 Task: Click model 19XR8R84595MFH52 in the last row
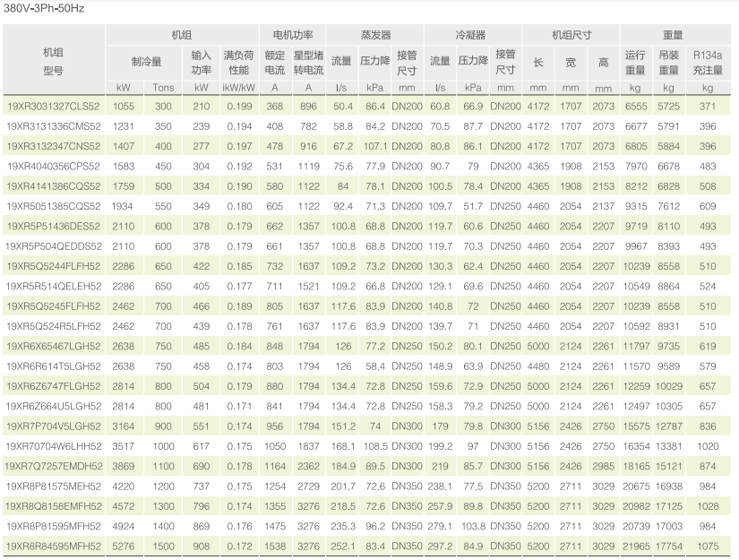[54, 546]
